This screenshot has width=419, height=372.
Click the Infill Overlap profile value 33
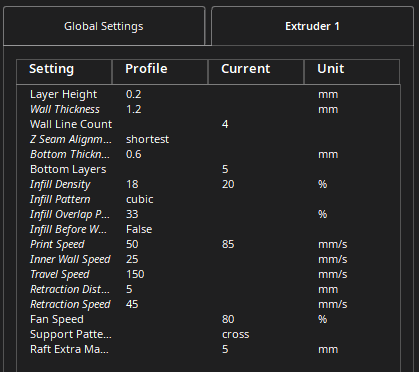132,214
